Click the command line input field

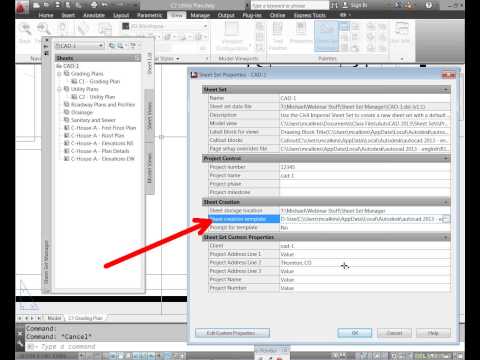click(x=107, y=347)
